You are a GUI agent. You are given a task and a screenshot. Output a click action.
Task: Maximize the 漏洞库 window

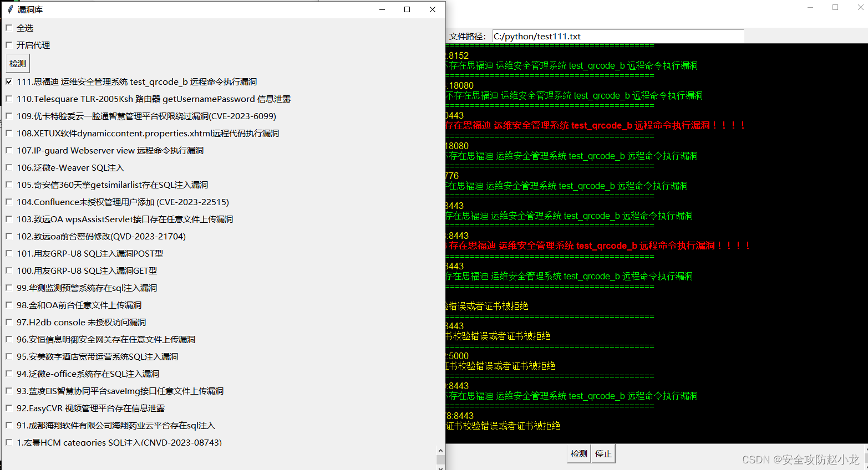(x=407, y=9)
